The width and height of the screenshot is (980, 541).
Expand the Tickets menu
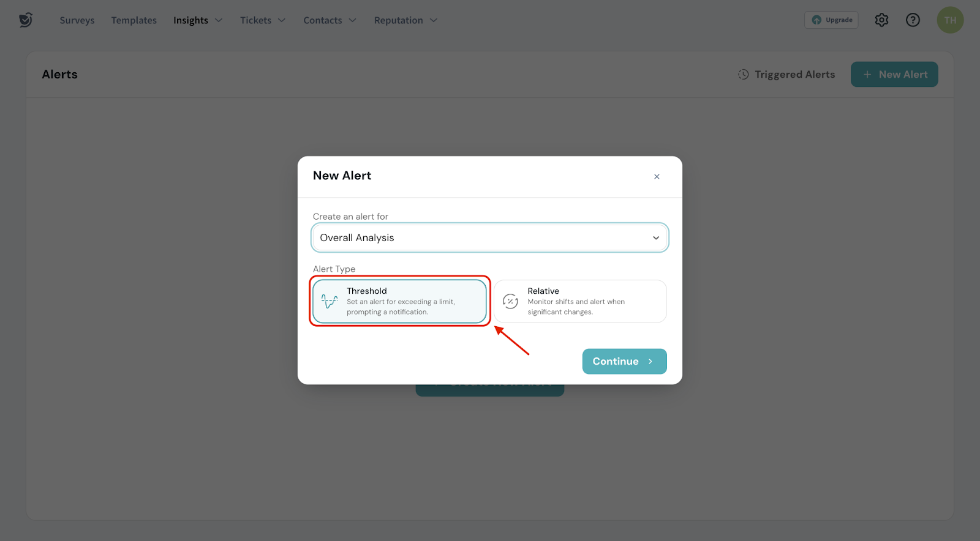[263, 20]
